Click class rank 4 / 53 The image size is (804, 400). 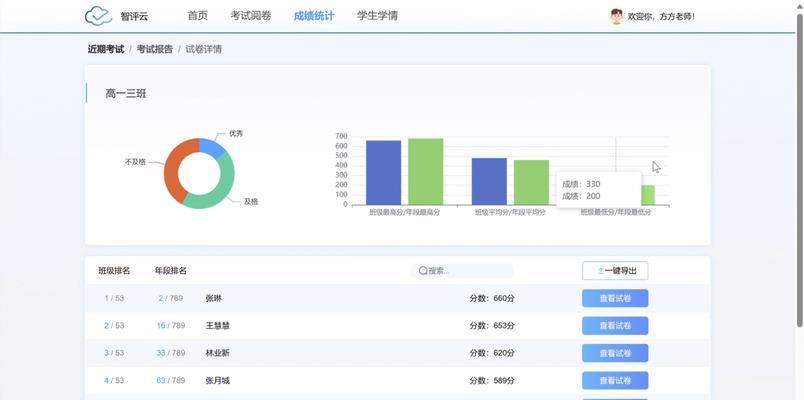point(114,381)
